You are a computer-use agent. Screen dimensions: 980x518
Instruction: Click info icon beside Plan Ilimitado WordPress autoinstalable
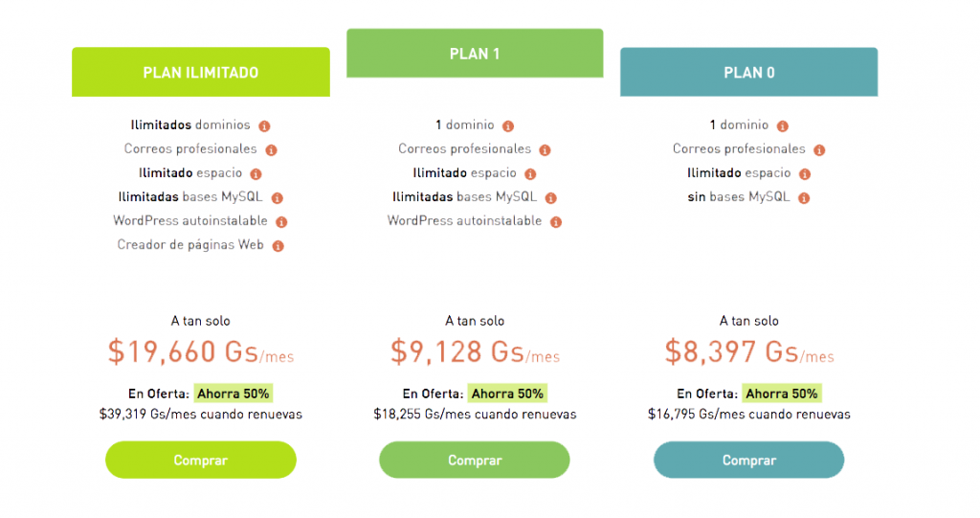click(282, 222)
